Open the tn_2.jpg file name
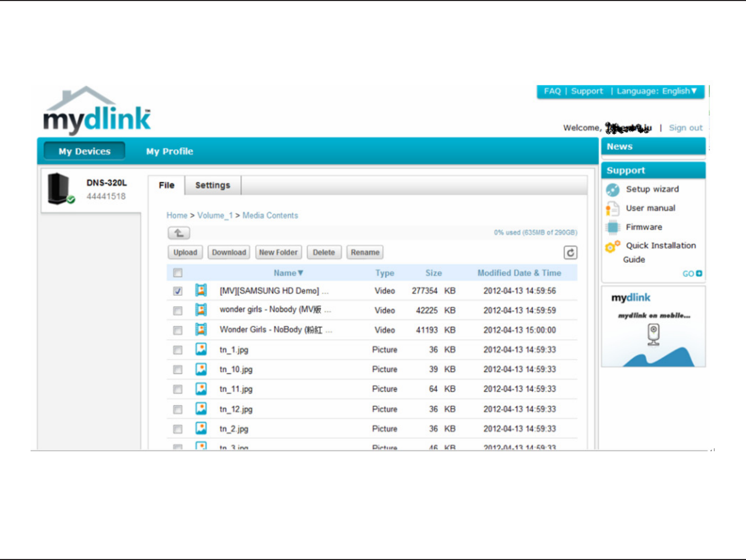Image resolution: width=746 pixels, height=560 pixels. [234, 429]
